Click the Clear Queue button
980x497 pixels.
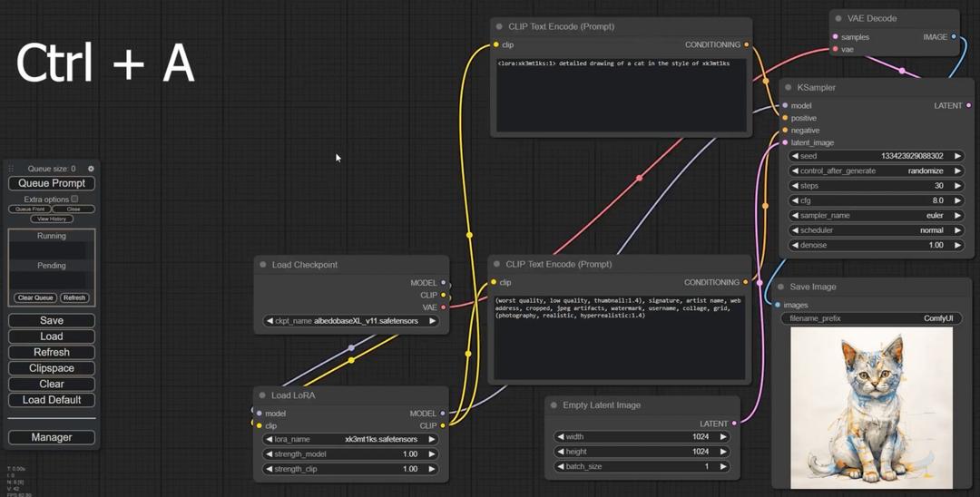(x=35, y=297)
